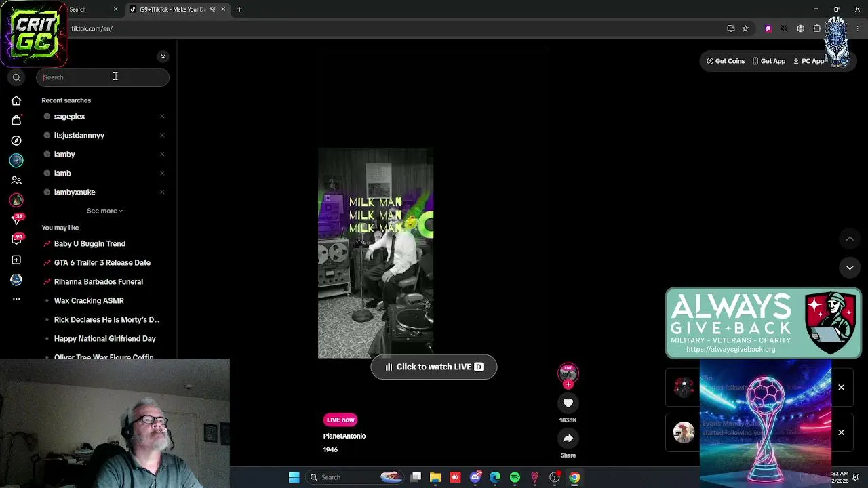Open 'Happy National Girlfriend Day' suggestion

point(105,339)
